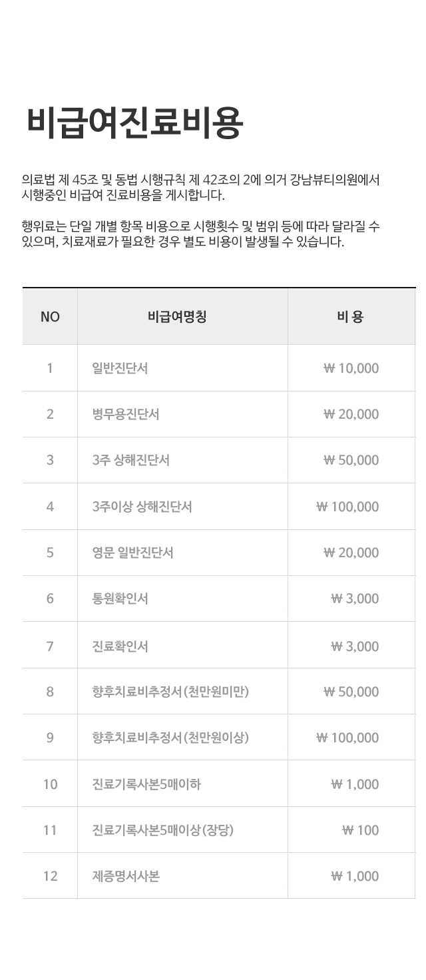This screenshot has width=426, height=980.
Task: Click the 진료기록사본5매이상(장당) entry
Action: coord(163,830)
